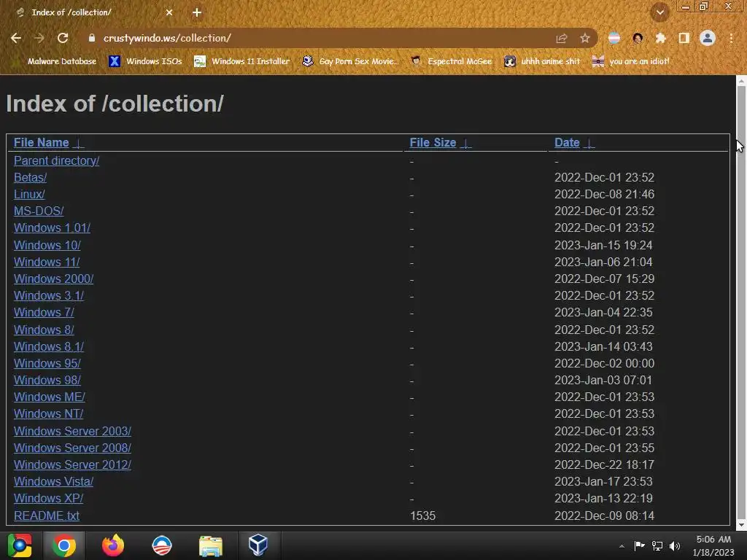Open the MS-DOS/ folder
This screenshot has width=747, height=560.
coord(39,211)
